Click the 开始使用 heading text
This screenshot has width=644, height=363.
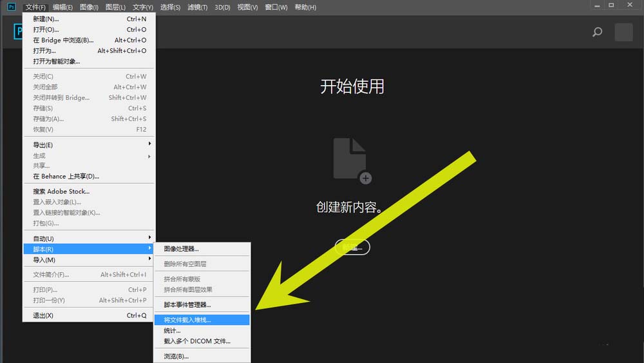coord(352,87)
